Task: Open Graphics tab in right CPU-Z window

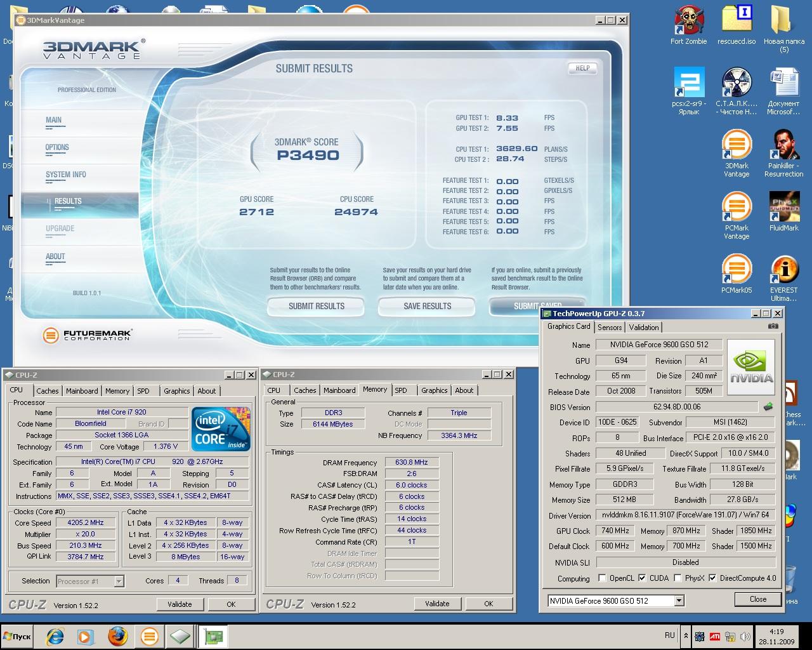Action: click(435, 390)
